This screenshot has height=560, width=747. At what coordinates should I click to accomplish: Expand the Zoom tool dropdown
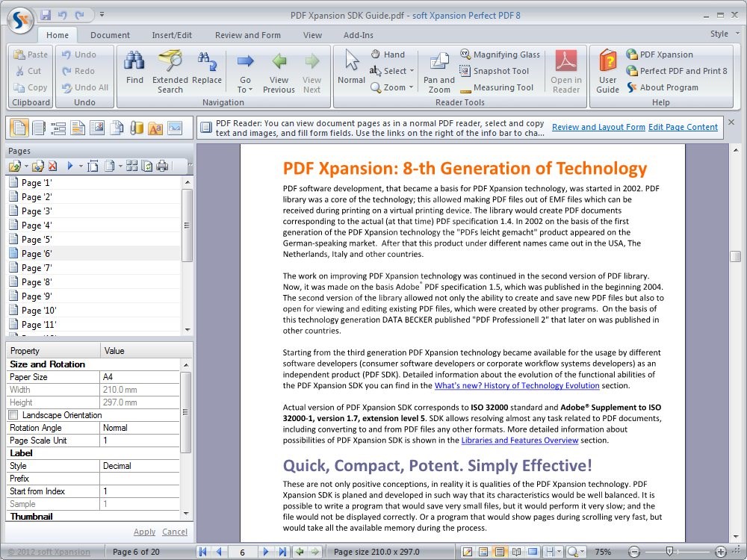click(x=411, y=87)
